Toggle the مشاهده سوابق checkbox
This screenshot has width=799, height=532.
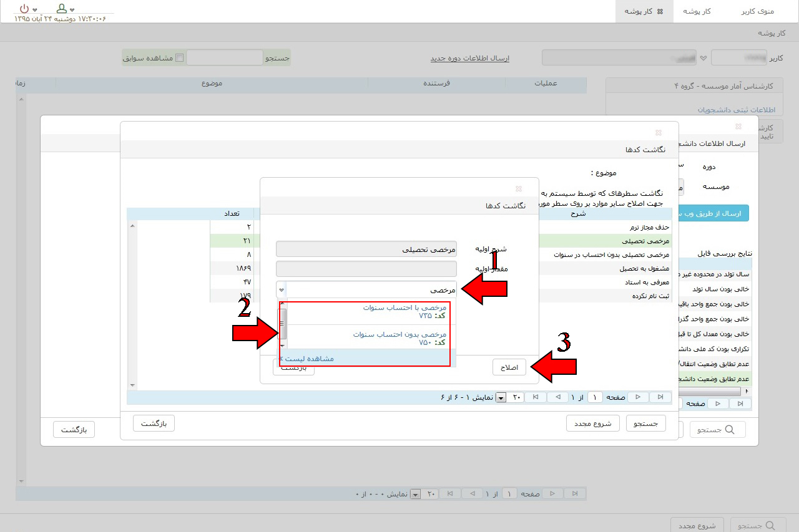[x=180, y=58]
